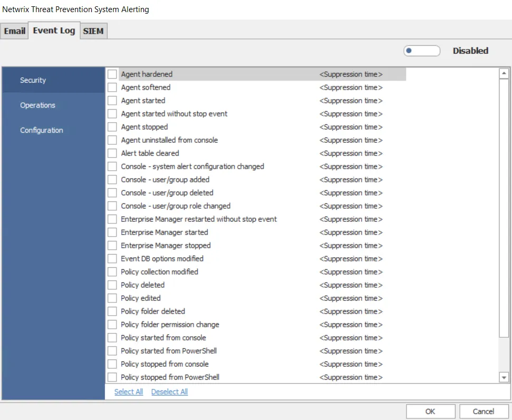512x420 pixels.
Task: Enable the Agent stopped checkbox
Action: point(112,127)
